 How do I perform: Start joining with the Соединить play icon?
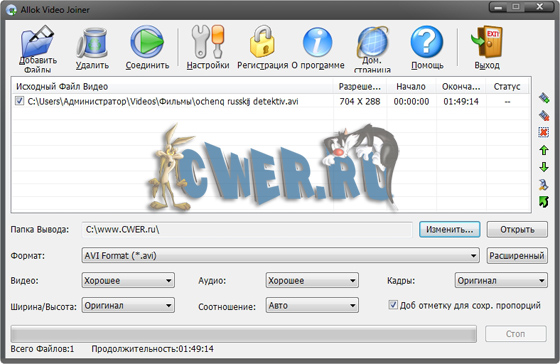point(147,42)
